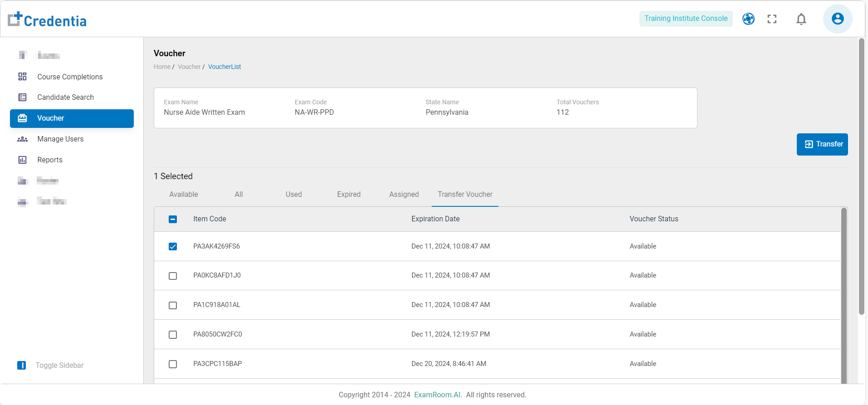This screenshot has width=868, height=405.
Task: Open the notifications bell
Action: (801, 19)
